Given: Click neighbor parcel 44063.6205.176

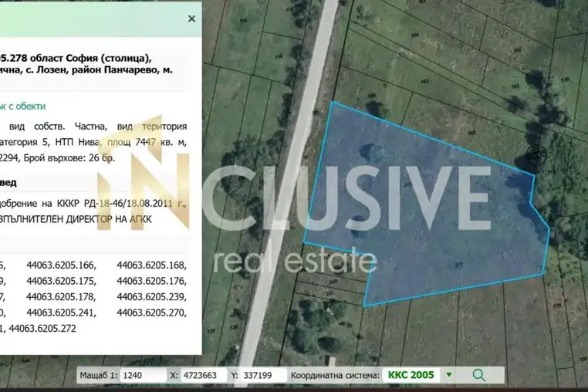Looking at the screenshot, I should 151,281.
